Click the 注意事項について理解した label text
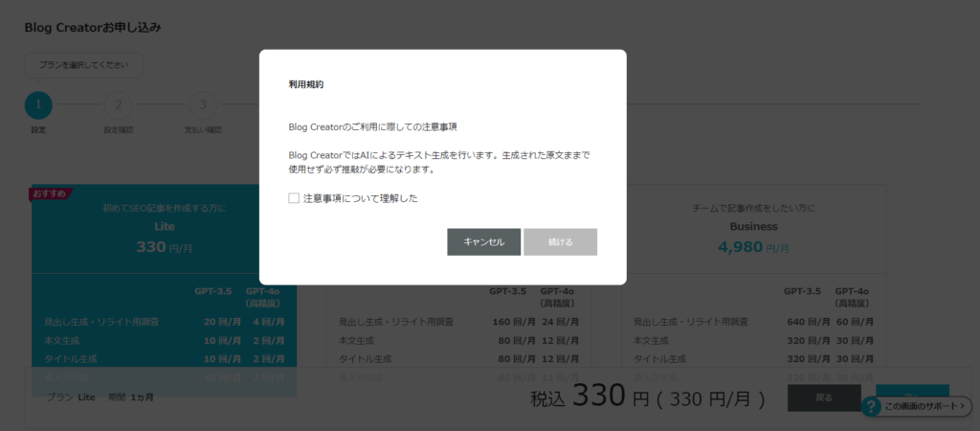 point(360,198)
